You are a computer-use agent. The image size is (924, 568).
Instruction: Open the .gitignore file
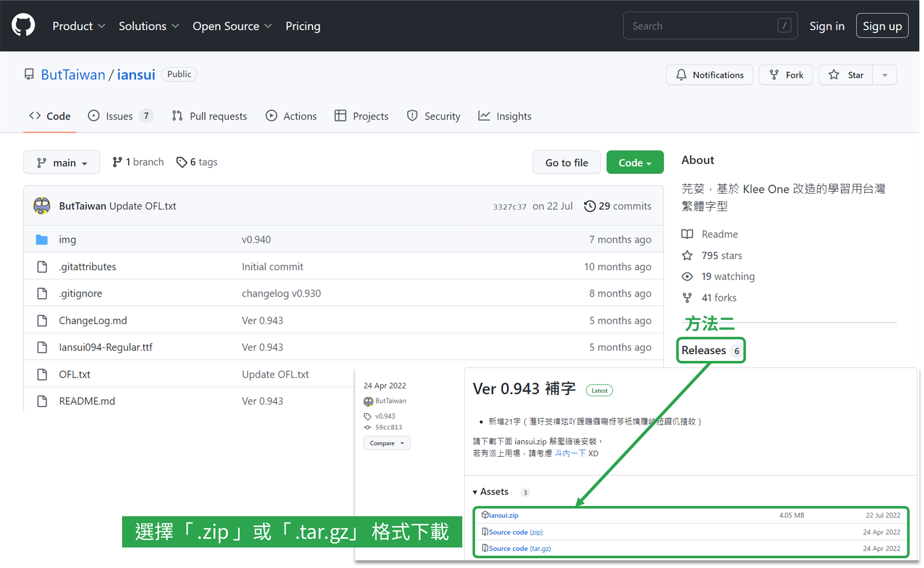(x=81, y=293)
